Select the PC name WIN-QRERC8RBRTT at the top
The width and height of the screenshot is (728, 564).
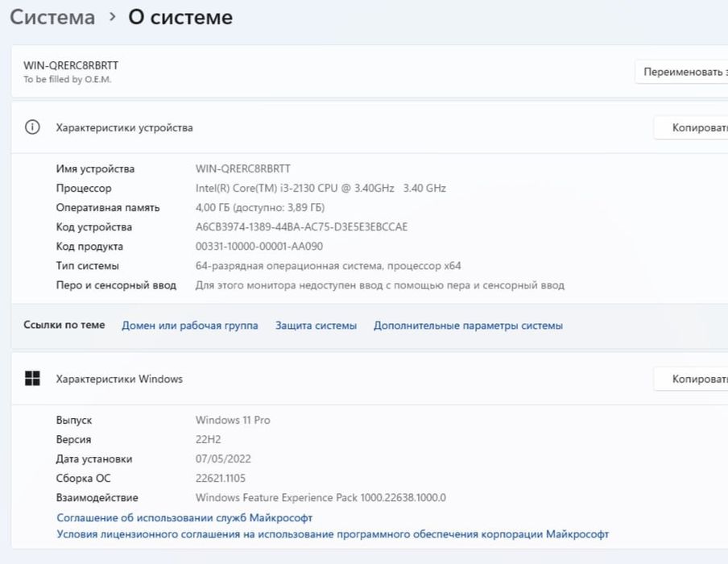click(71, 65)
